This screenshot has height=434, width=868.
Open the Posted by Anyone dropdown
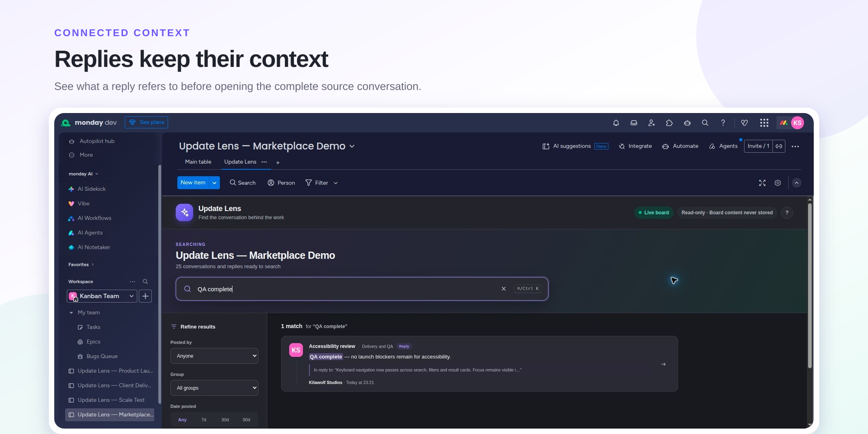[x=214, y=356]
